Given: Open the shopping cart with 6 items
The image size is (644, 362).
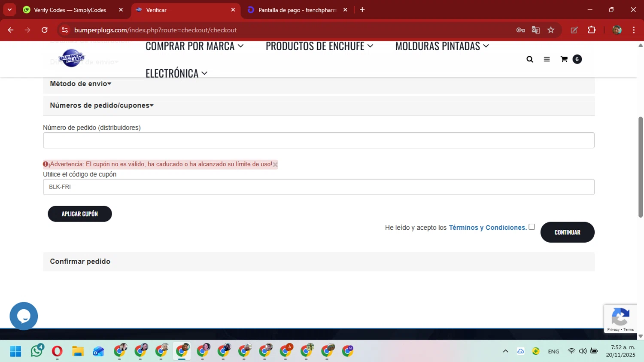Looking at the screenshot, I should tap(571, 59).
